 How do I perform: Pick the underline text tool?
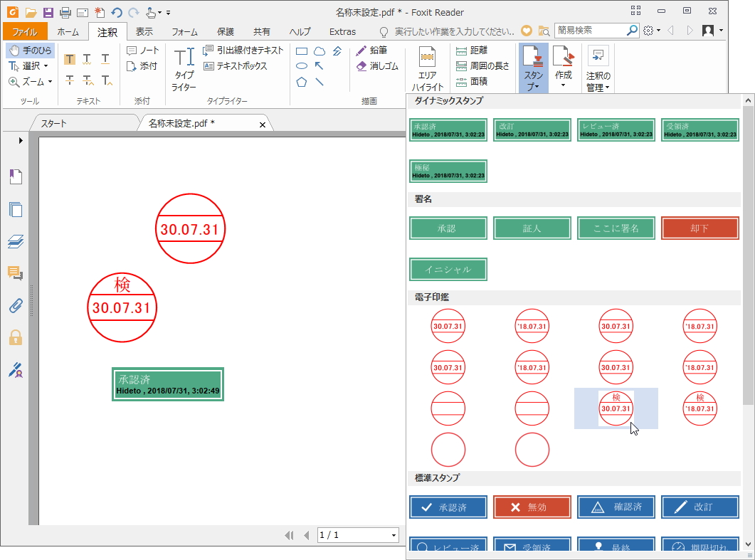point(105,59)
